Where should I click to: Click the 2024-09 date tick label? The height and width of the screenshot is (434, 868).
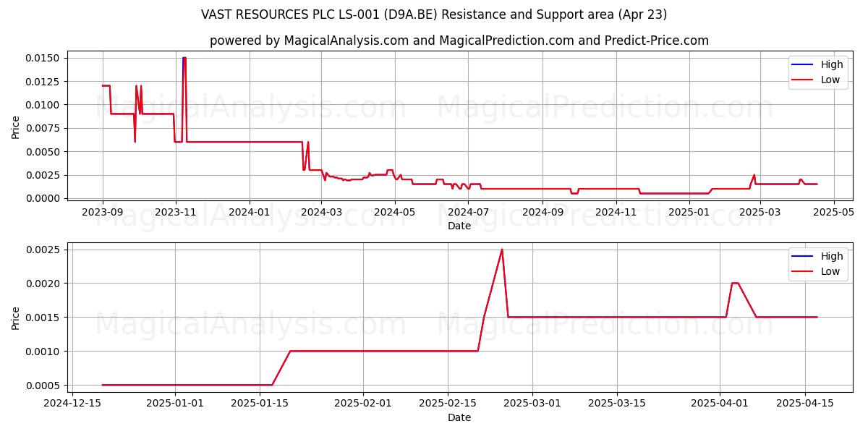pos(542,212)
